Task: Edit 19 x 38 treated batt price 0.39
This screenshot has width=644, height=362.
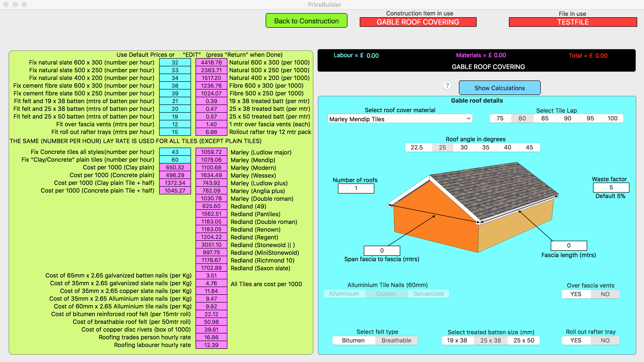Action: pos(211,101)
